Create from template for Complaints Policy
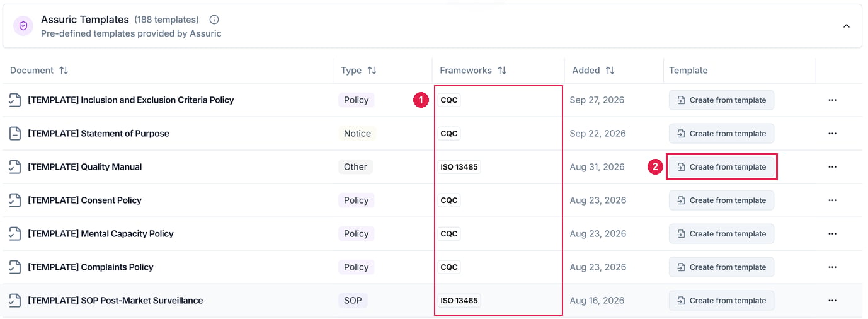Screen dimensions: 868x319 pyautogui.click(x=721, y=267)
